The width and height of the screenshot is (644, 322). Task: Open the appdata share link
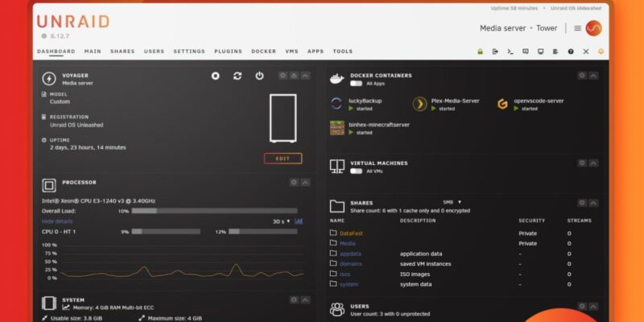coord(350,254)
